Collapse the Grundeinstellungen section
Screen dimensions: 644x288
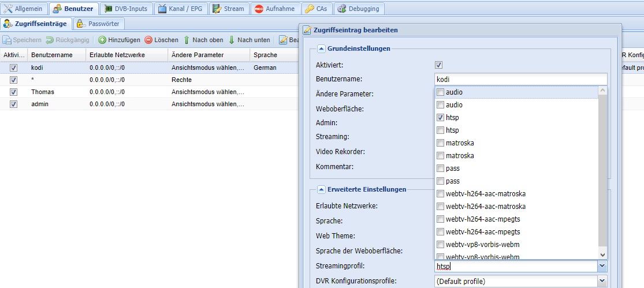[321, 49]
